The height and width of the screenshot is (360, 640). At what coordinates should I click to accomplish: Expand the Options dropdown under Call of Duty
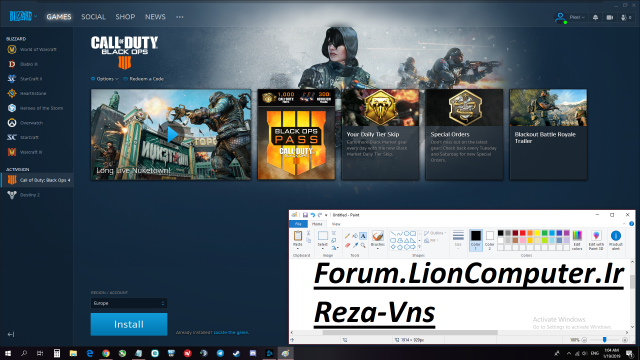[104, 79]
